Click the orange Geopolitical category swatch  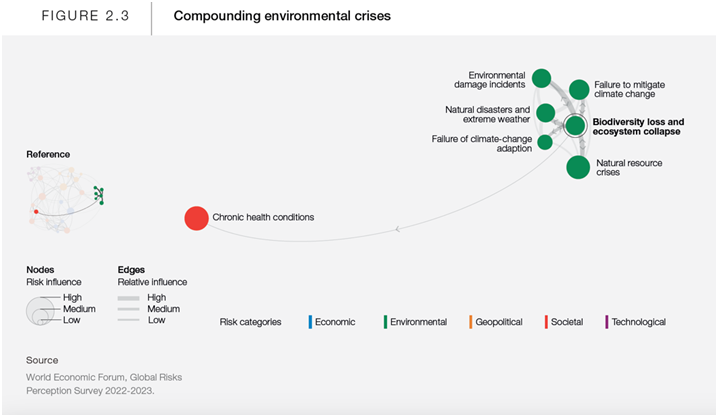[x=470, y=322]
